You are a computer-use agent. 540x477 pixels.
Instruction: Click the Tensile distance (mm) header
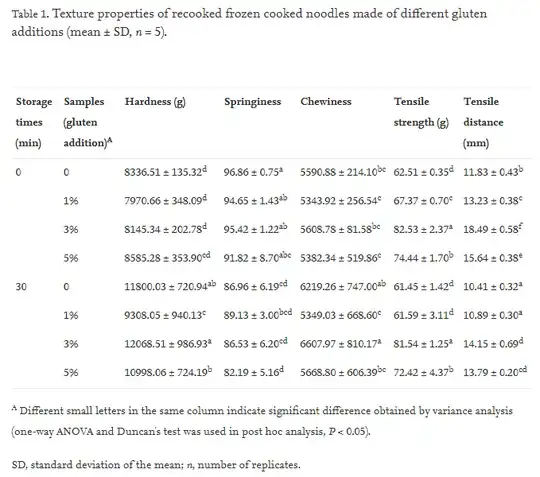(x=483, y=122)
